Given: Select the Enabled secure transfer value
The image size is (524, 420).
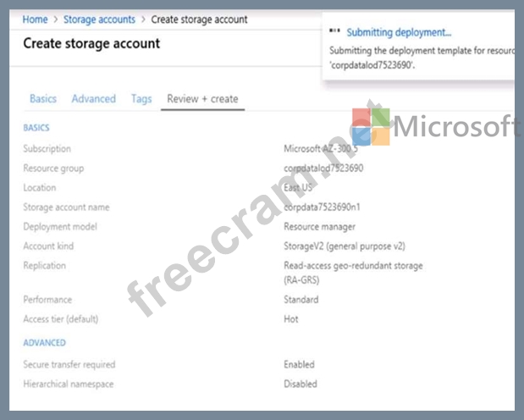Looking at the screenshot, I should pos(299,364).
